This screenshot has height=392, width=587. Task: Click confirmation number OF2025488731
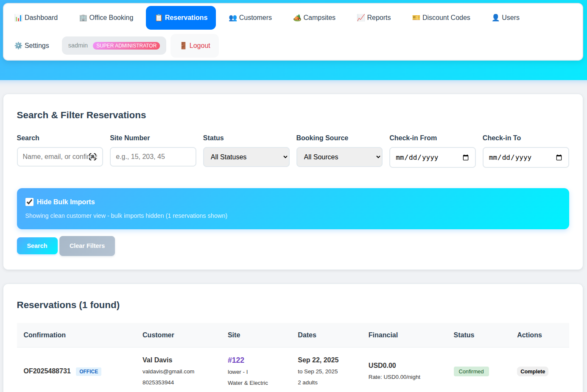tap(47, 371)
